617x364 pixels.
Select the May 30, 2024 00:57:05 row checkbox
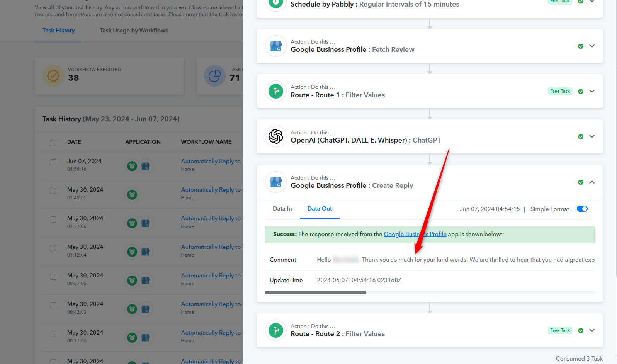[x=53, y=277]
